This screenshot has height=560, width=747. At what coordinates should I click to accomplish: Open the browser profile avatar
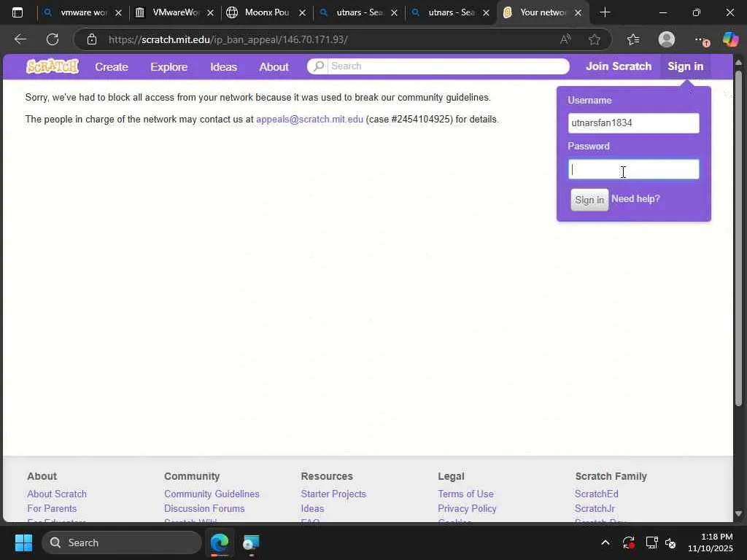pos(667,39)
